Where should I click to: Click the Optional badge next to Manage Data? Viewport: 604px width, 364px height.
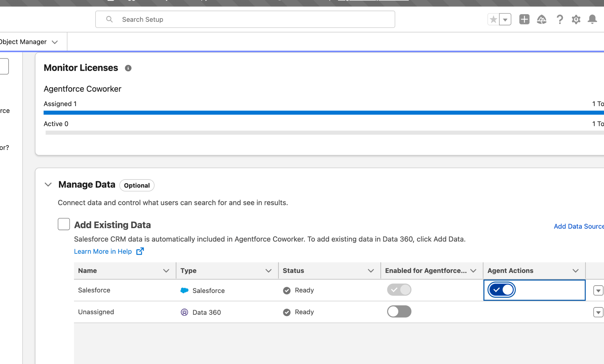(x=137, y=185)
